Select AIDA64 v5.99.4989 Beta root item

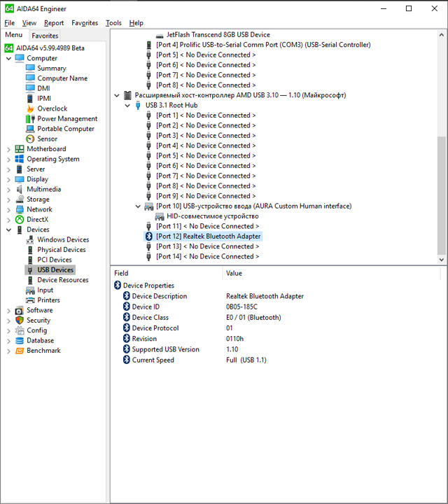(x=50, y=48)
